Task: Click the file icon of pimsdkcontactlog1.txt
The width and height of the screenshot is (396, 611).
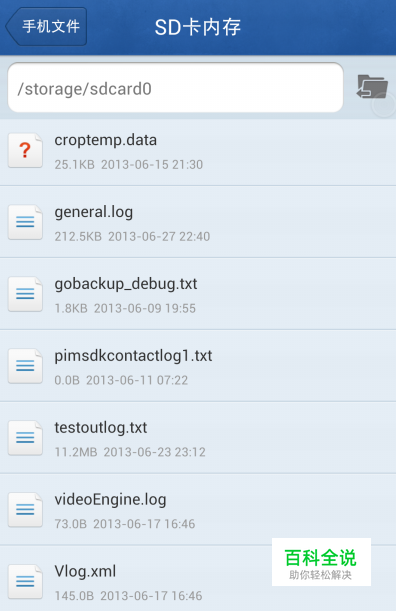Action: [x=25, y=366]
